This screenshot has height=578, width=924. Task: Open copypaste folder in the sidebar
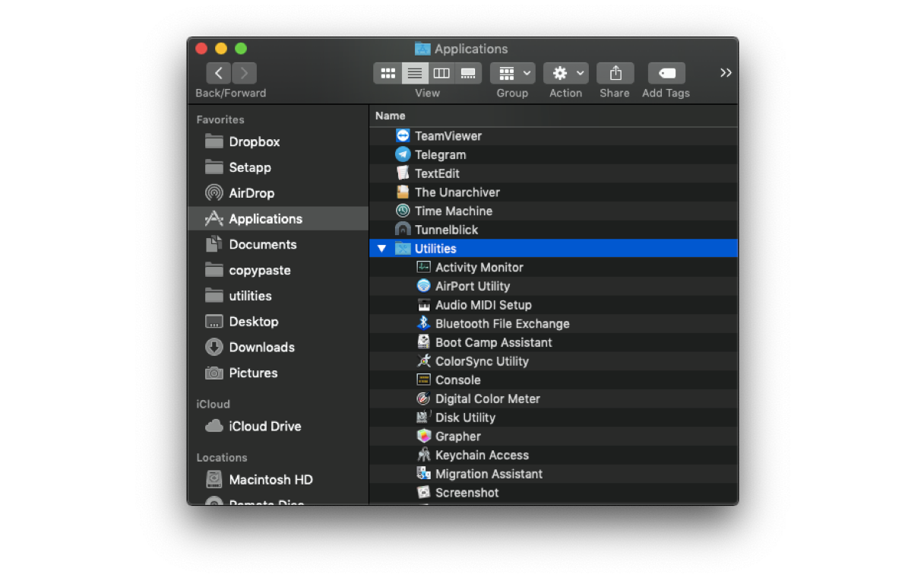[x=278, y=270]
